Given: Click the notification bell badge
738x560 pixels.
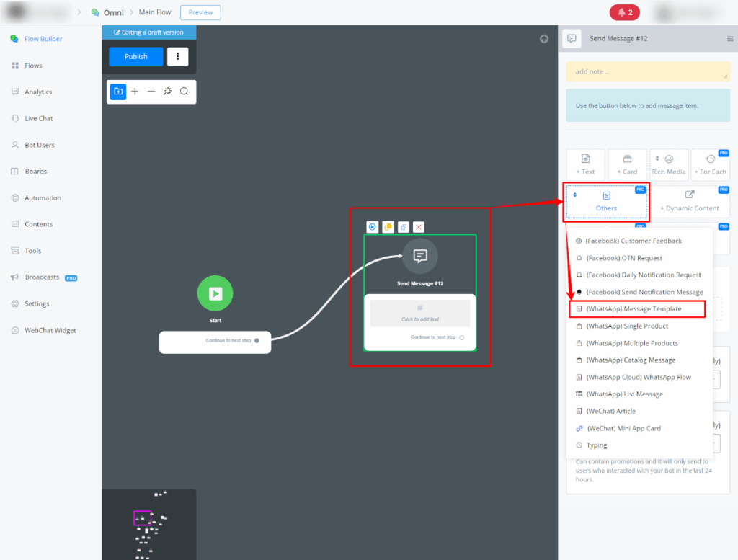Looking at the screenshot, I should [x=625, y=12].
